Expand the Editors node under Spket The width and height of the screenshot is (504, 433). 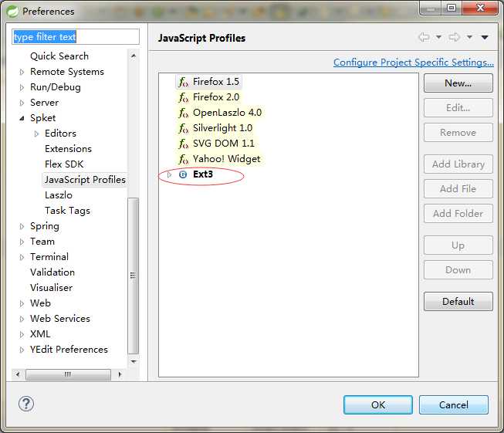tap(36, 134)
